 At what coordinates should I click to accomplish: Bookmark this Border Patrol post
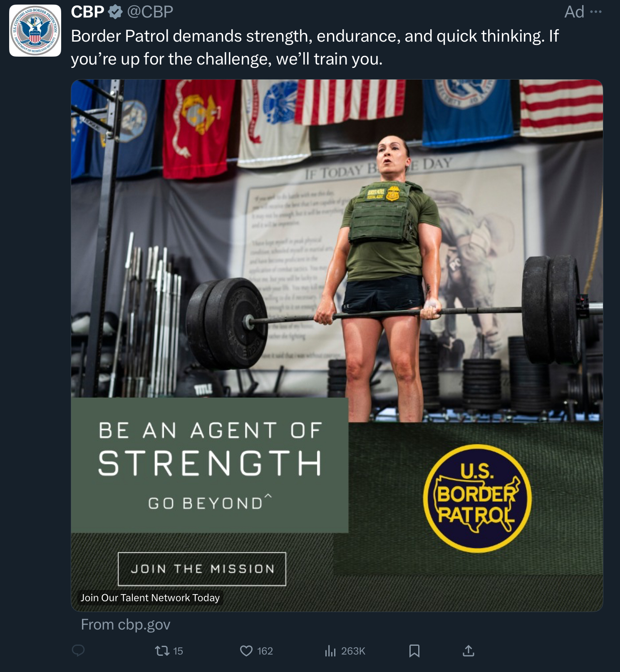pos(414,650)
